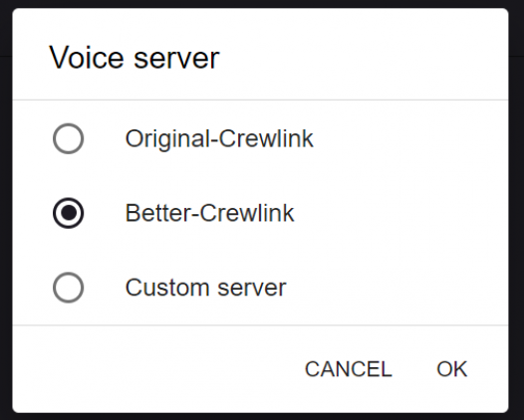Choose the empty circle beside Original-Crewlink
This screenshot has height=420, width=524.
pos(68,138)
